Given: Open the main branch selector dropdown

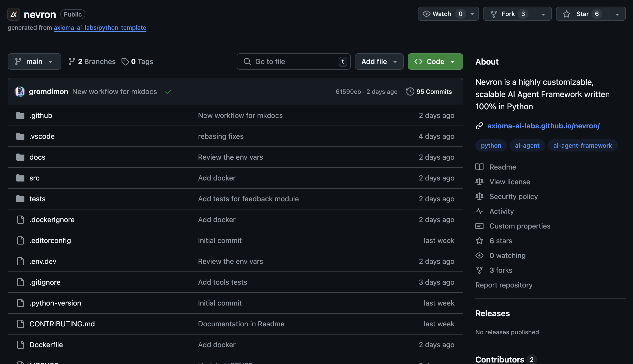Looking at the screenshot, I should click(x=34, y=62).
